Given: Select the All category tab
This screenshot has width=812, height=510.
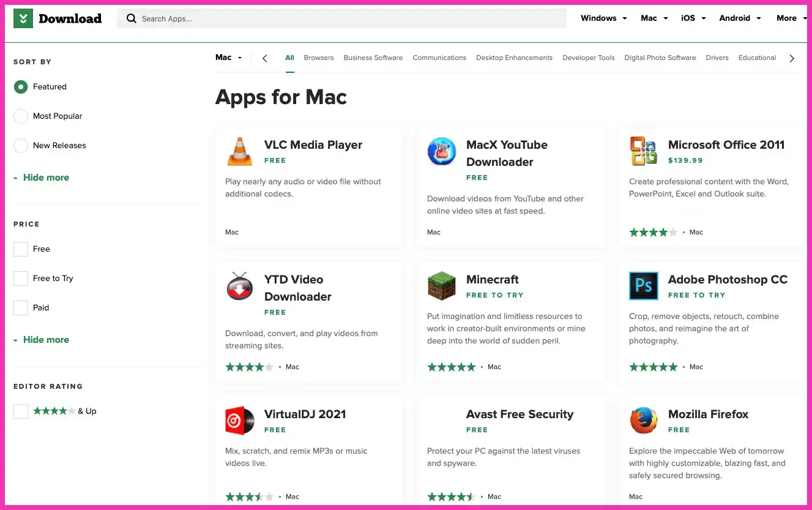Looking at the screenshot, I should click(289, 58).
